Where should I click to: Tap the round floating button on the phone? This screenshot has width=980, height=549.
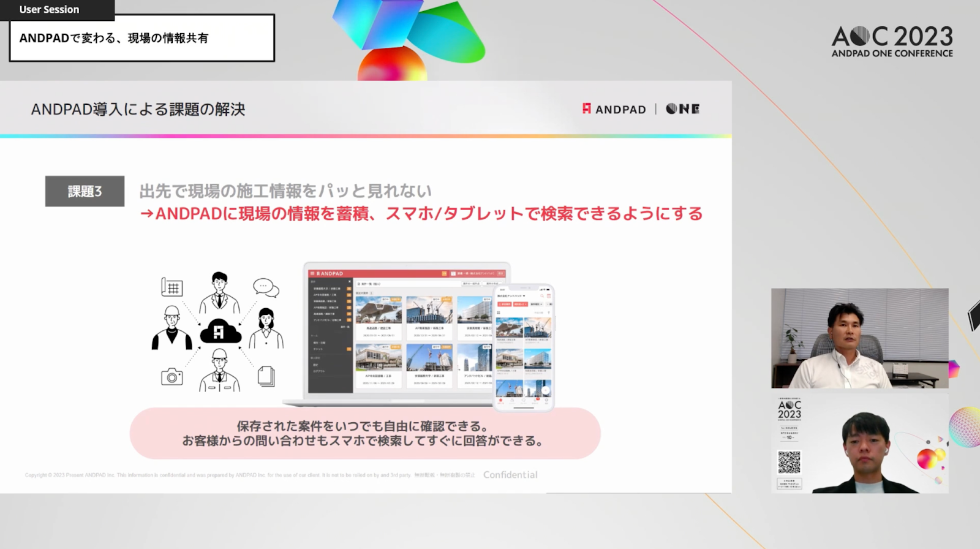click(545, 390)
